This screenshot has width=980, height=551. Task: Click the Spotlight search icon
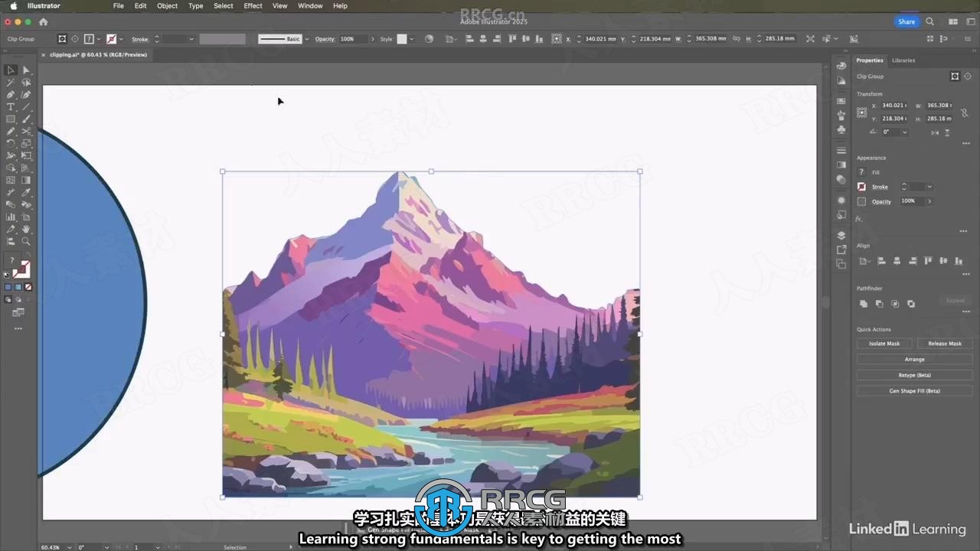coord(930,22)
